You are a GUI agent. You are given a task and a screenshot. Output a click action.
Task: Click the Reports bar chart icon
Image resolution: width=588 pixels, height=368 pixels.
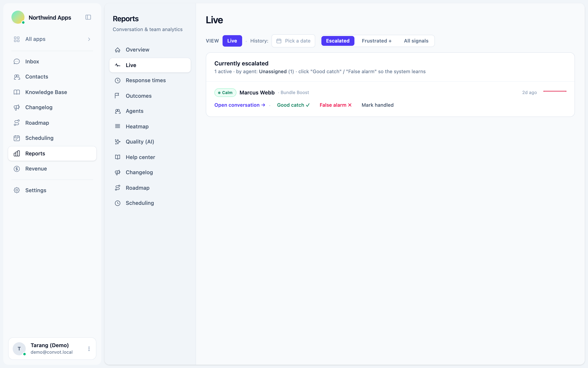point(17,154)
